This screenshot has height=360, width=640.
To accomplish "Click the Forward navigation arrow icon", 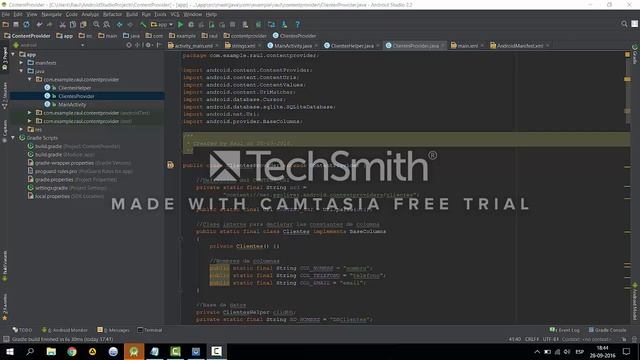I will click(130, 24).
